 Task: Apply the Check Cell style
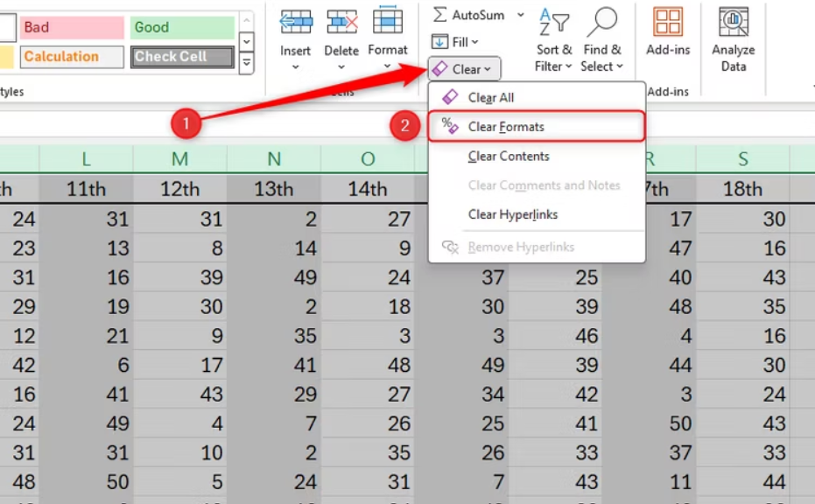click(x=181, y=57)
